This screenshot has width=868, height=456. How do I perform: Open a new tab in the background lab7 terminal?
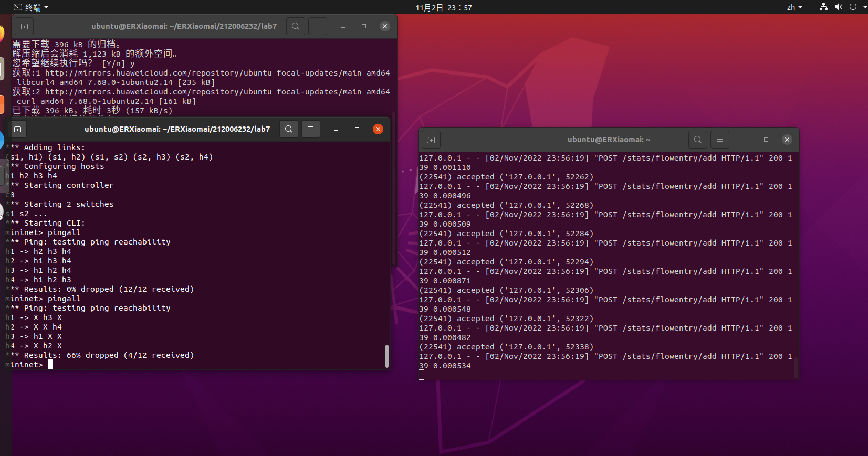[x=24, y=26]
